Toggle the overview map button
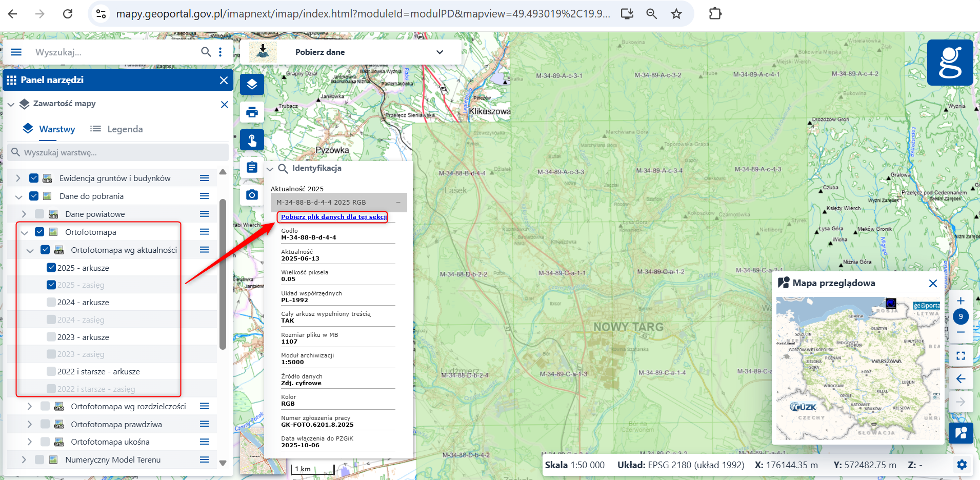Image resolution: width=980 pixels, height=480 pixels. [961, 433]
